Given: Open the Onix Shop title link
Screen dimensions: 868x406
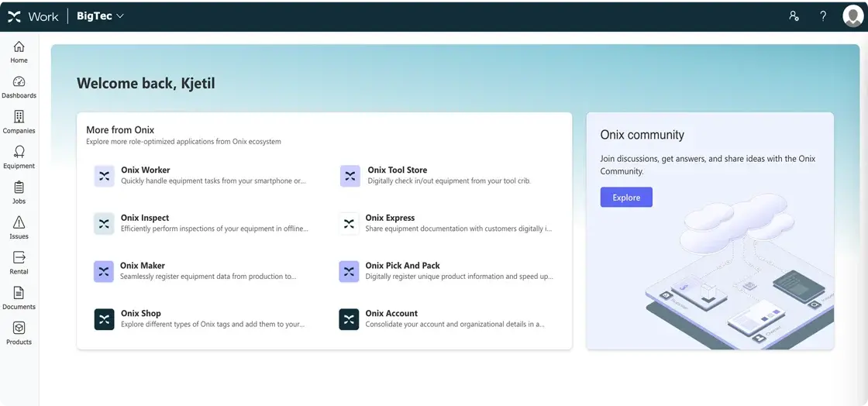Looking at the screenshot, I should tap(140, 313).
